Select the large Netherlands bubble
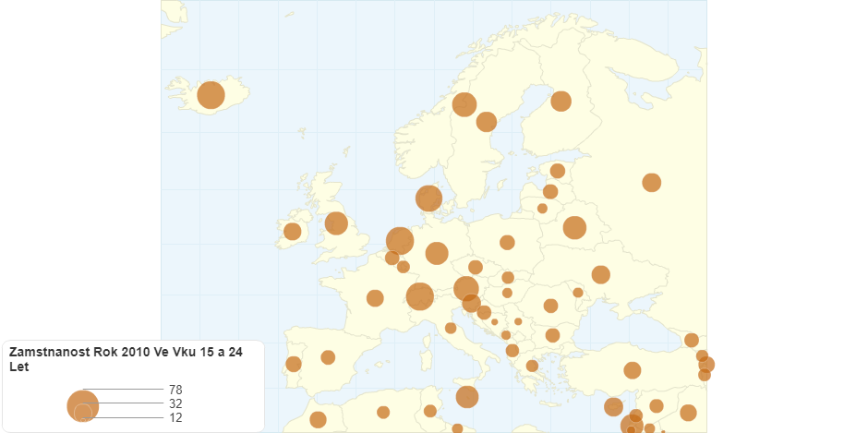The image size is (868, 433). [x=400, y=241]
